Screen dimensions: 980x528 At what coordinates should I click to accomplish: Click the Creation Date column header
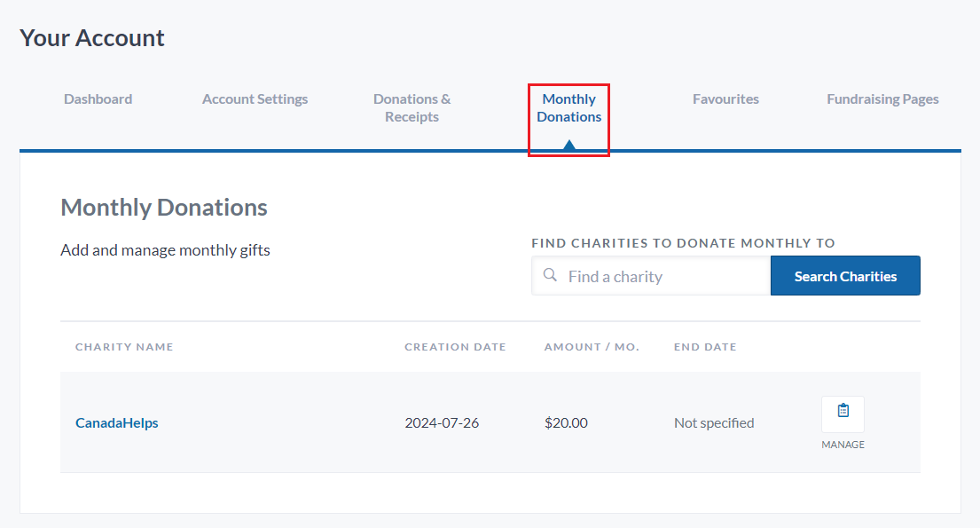pos(455,346)
